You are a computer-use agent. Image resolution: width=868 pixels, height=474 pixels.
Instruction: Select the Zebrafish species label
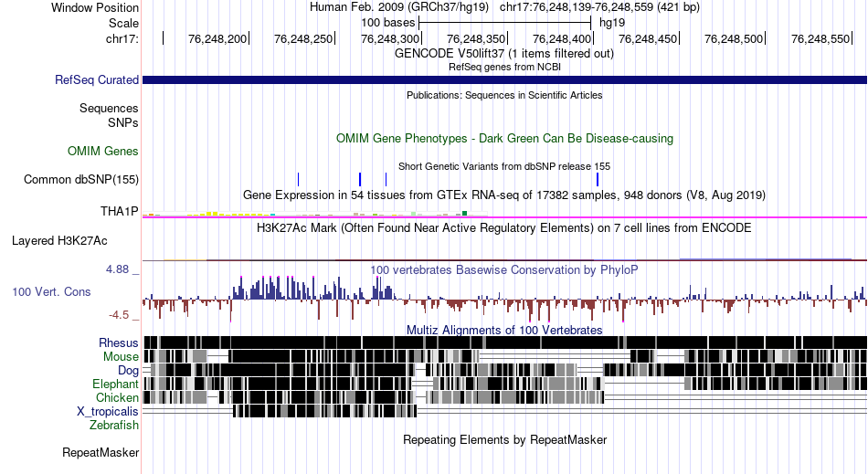[x=114, y=425]
